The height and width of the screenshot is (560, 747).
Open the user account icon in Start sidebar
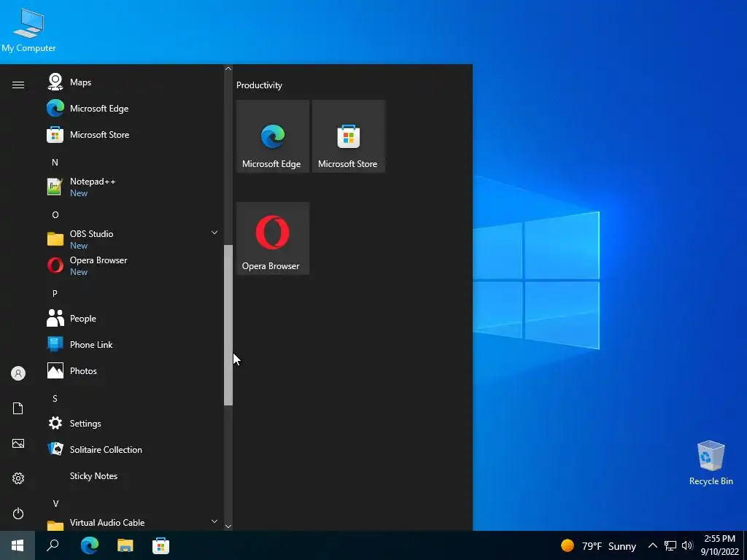point(18,373)
